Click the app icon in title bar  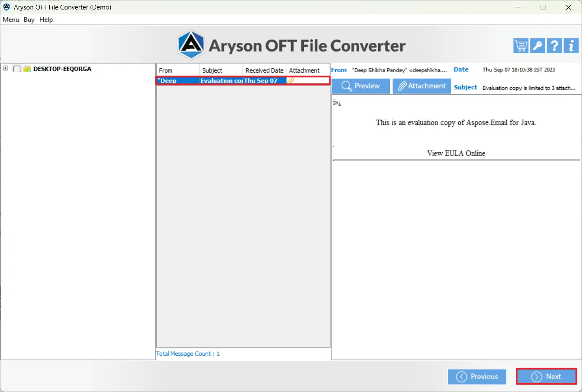click(x=6, y=7)
